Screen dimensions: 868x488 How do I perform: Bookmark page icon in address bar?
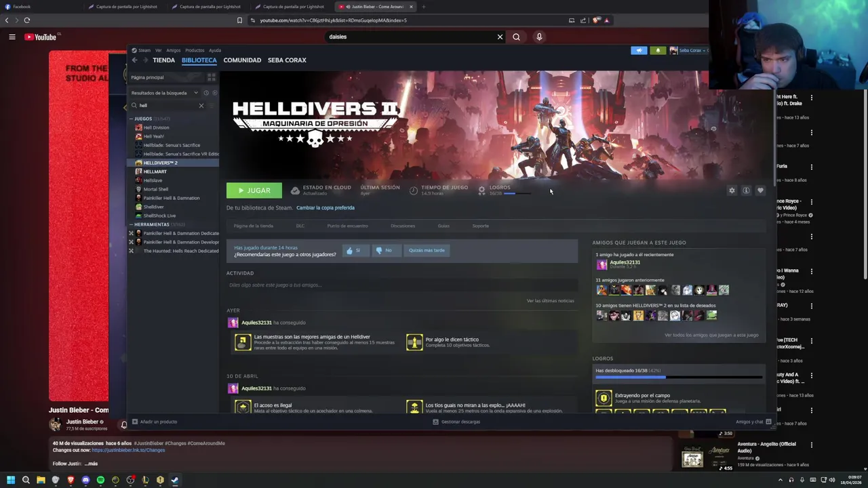pyautogui.click(x=239, y=20)
